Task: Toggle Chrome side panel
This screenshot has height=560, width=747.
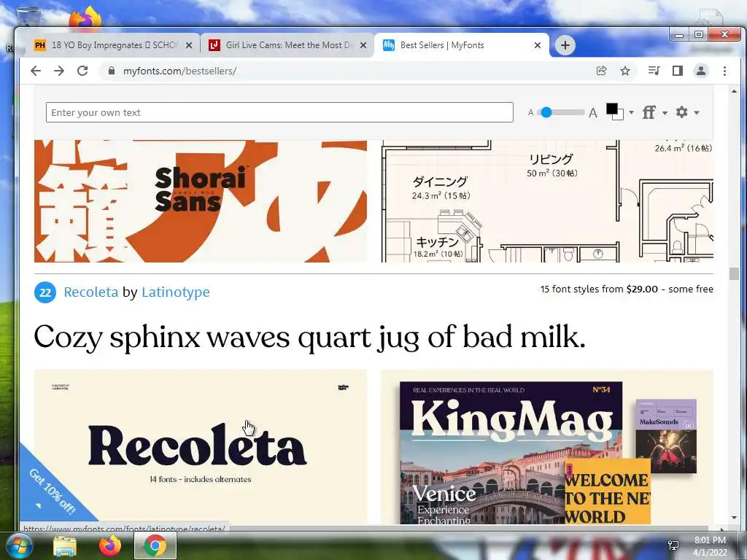Action: 678,71
